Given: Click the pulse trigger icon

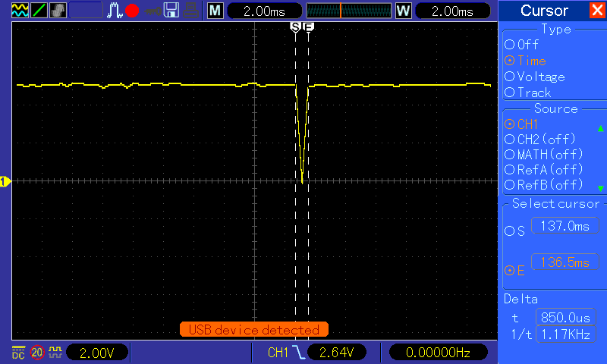Looking at the screenshot, I should tap(115, 11).
